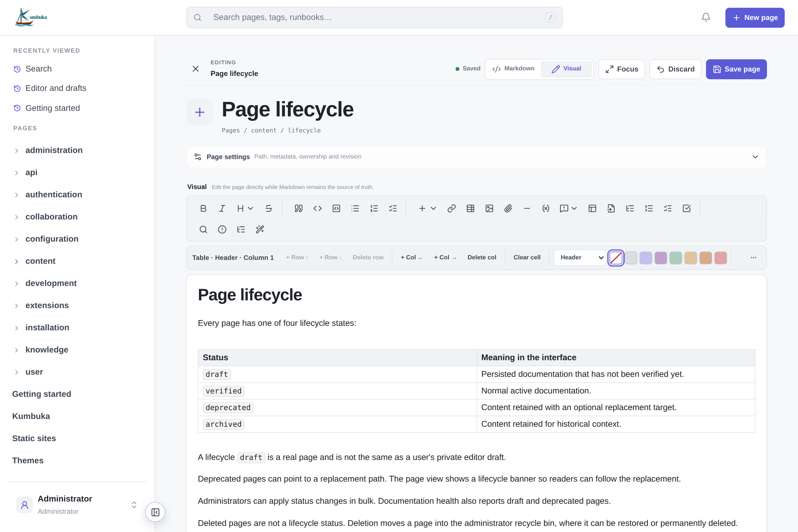798x532 pixels.
Task: Open notifications bell
Action: tap(706, 17)
